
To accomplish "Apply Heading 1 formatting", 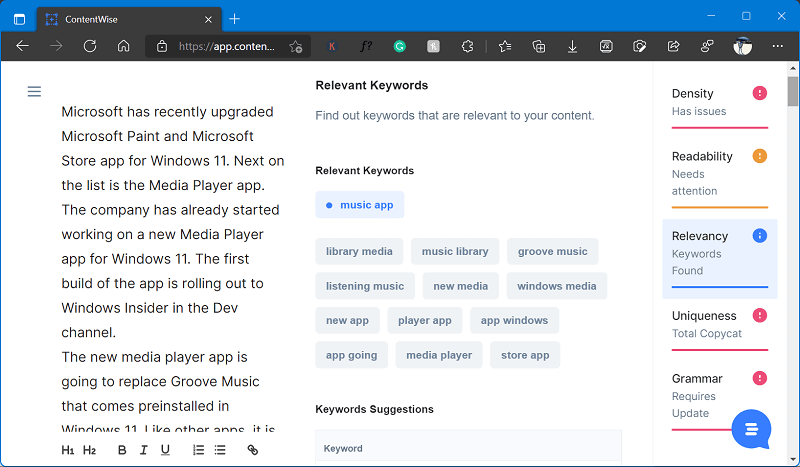I will coord(68,450).
